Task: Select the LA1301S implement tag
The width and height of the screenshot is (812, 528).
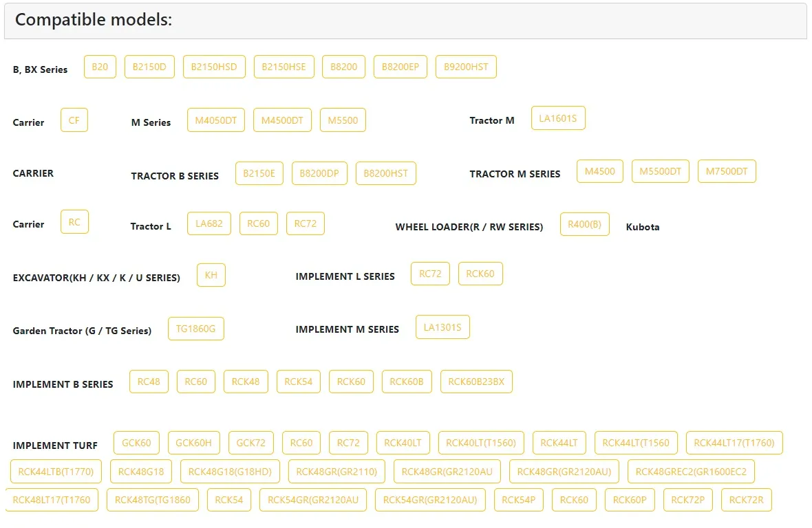Action: tap(442, 327)
